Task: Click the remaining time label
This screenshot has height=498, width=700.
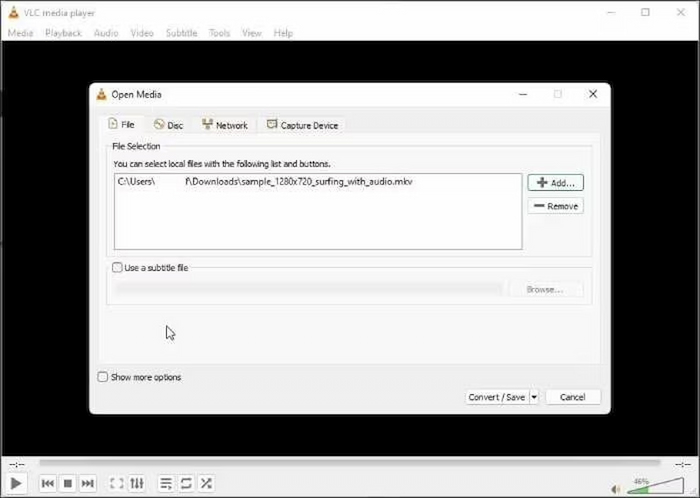Action: (x=683, y=465)
